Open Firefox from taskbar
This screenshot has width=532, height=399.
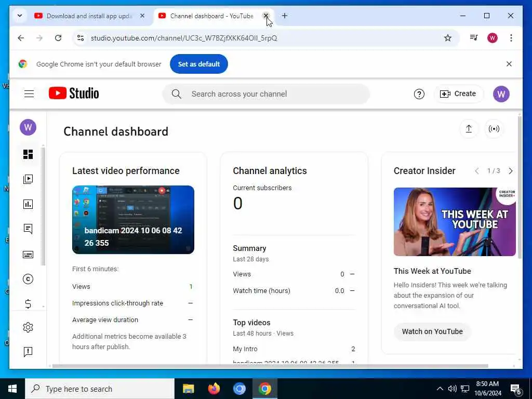point(214,389)
